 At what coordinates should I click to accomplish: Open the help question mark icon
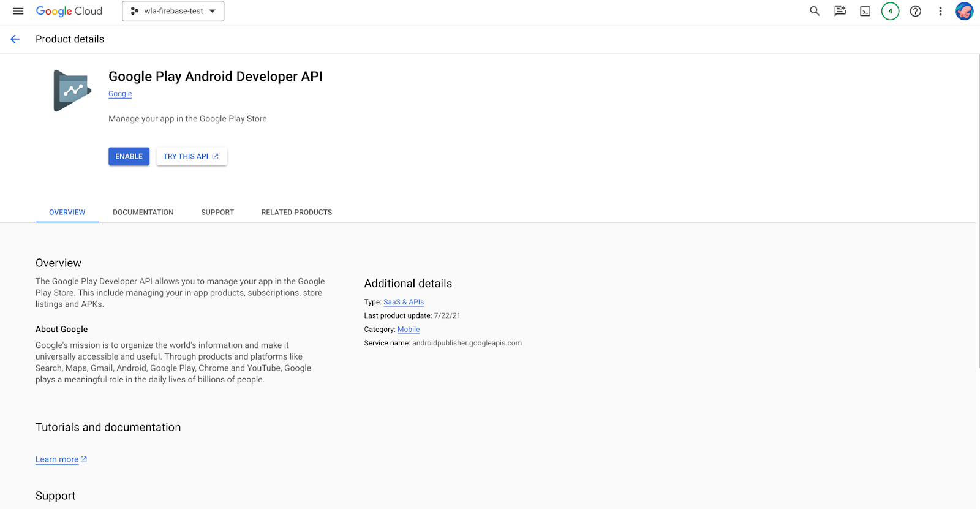(x=915, y=11)
